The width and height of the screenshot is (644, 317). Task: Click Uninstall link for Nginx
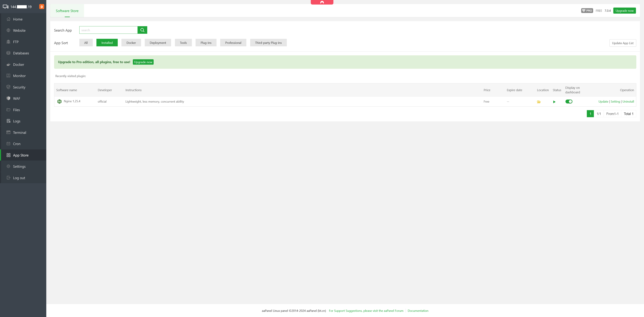pyautogui.click(x=628, y=102)
